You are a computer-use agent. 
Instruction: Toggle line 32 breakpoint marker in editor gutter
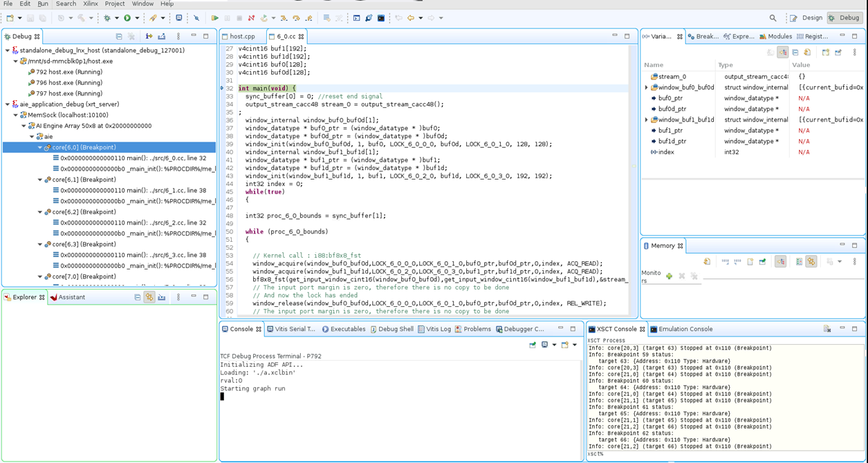pyautogui.click(x=222, y=88)
